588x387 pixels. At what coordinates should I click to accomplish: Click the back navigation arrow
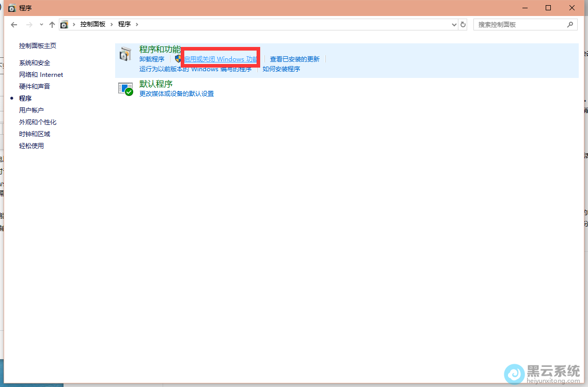point(14,24)
